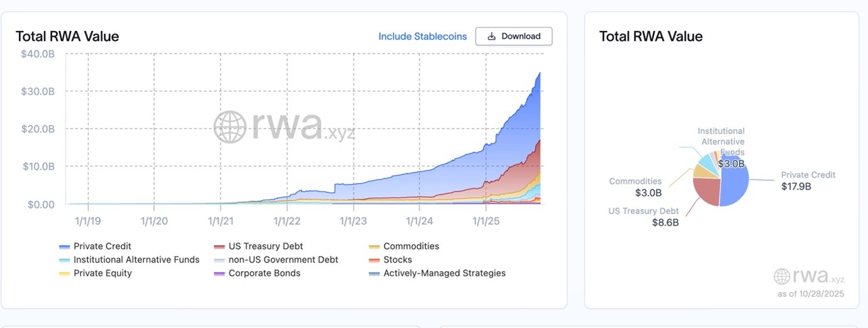This screenshot has height=328, width=868.
Task: Toggle Private Credit legend series
Action: [x=102, y=246]
